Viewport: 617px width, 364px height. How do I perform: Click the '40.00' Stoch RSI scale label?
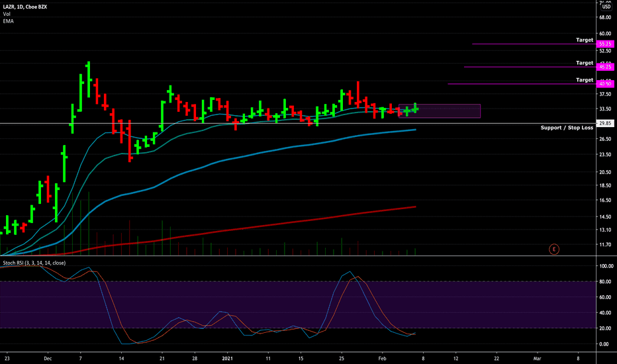click(x=605, y=313)
